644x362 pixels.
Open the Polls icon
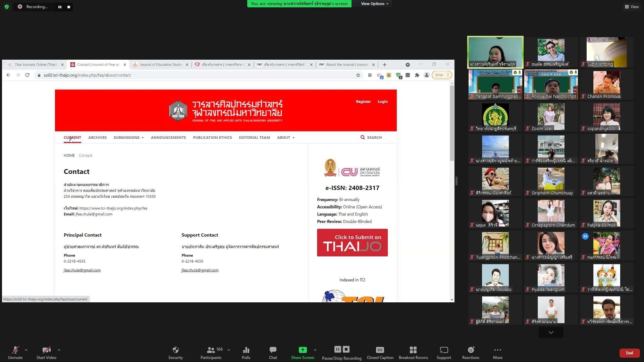246,350
